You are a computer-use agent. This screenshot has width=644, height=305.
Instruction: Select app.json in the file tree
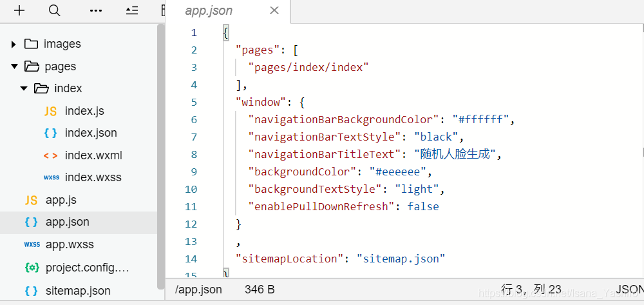68,222
